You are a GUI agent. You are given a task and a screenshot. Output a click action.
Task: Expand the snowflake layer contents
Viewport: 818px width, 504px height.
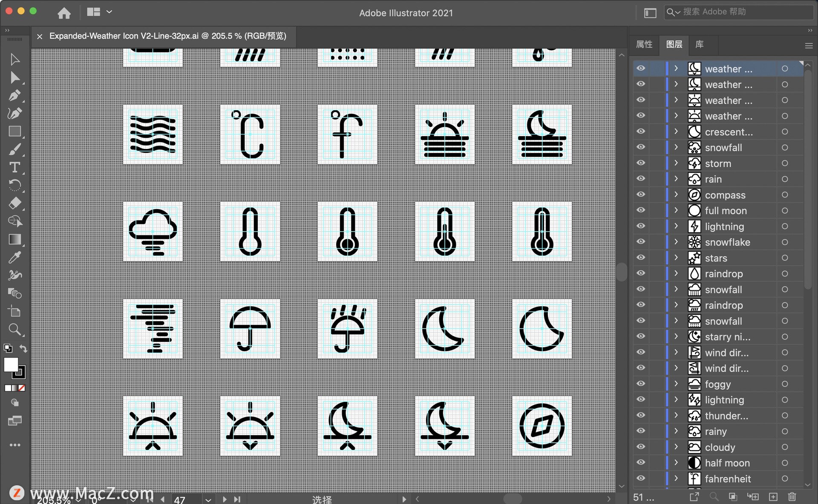coord(676,242)
